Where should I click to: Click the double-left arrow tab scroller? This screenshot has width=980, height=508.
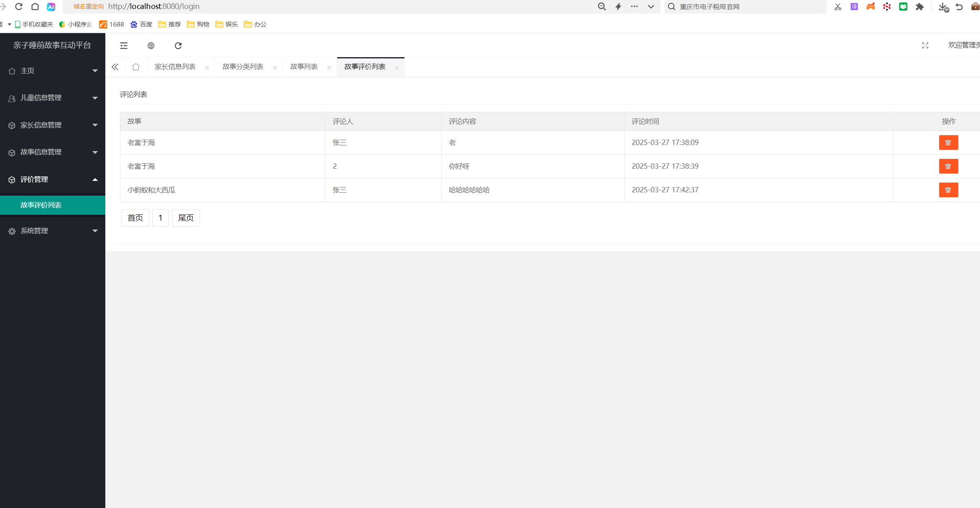click(x=115, y=67)
